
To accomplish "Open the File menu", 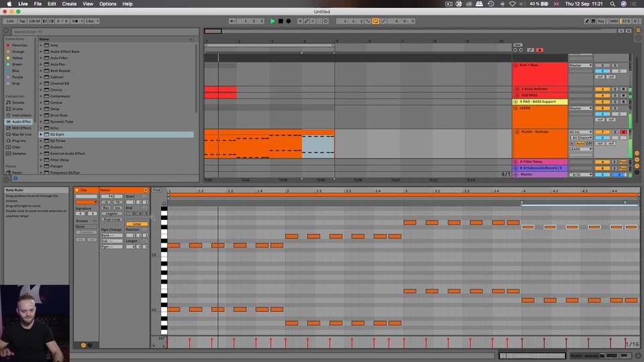I will (x=38, y=4).
